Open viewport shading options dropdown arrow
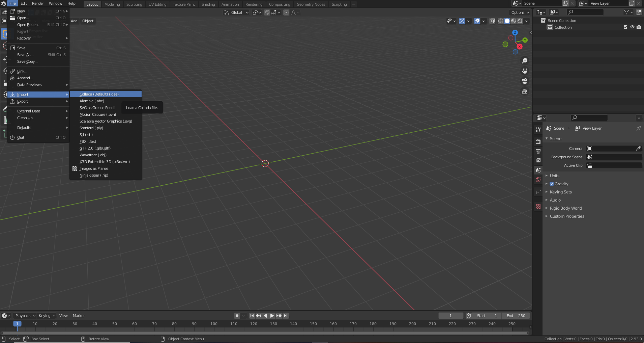Screen dimensions: 644x343 (526, 21)
